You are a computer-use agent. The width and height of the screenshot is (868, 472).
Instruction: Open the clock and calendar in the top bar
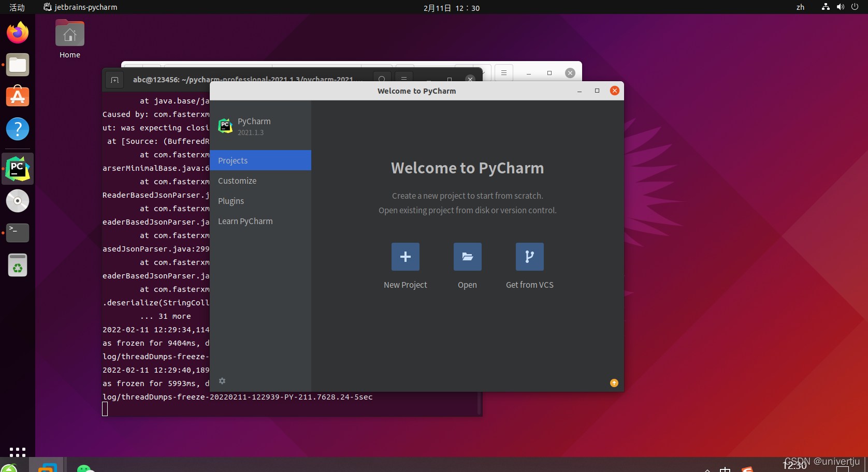pos(452,8)
